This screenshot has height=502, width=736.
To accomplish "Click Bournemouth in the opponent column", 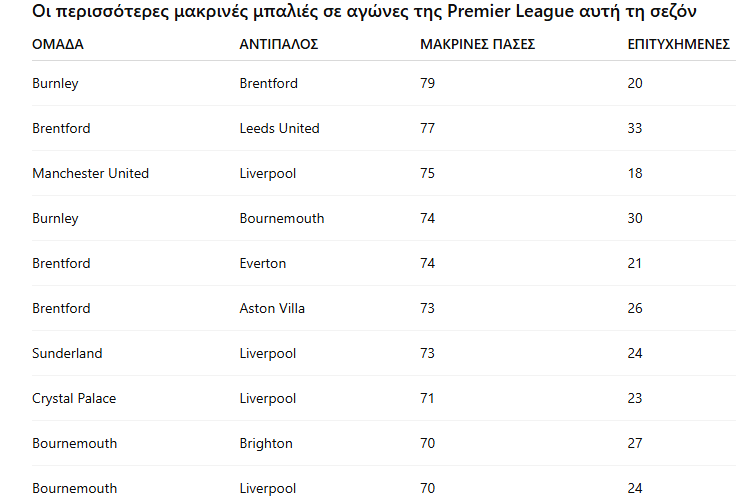I will click(x=282, y=218).
